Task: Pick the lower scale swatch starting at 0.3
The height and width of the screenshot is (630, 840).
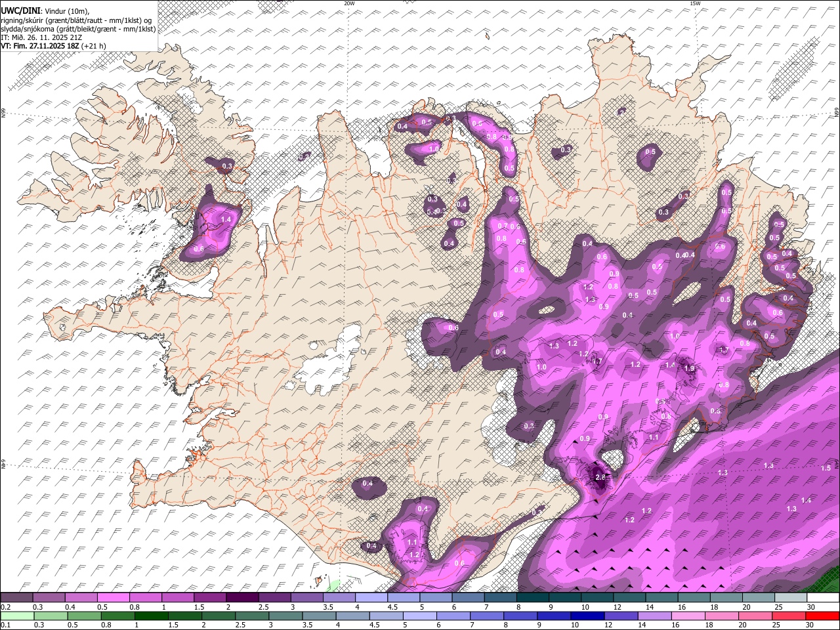Action: [51, 616]
